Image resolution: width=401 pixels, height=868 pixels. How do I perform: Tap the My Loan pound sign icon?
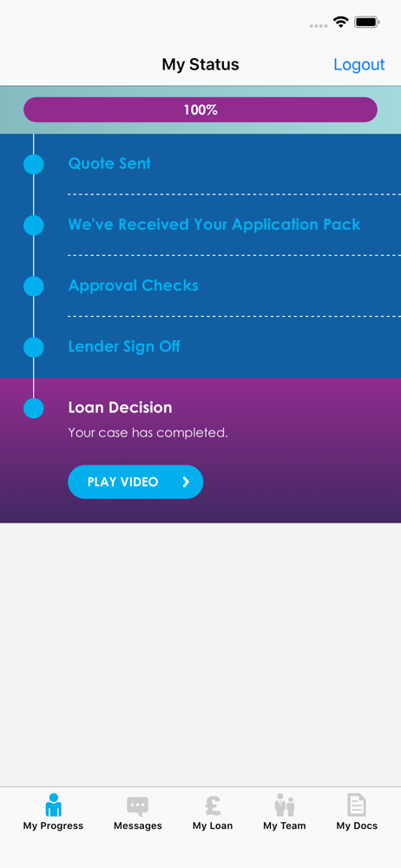(213, 806)
